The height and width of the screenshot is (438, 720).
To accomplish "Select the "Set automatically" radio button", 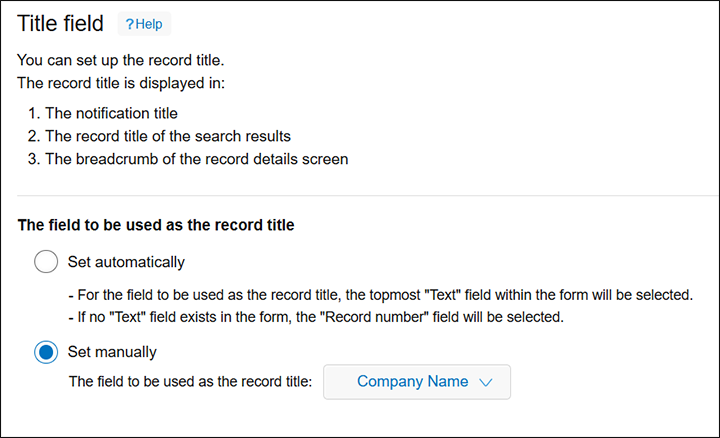I will [x=46, y=262].
